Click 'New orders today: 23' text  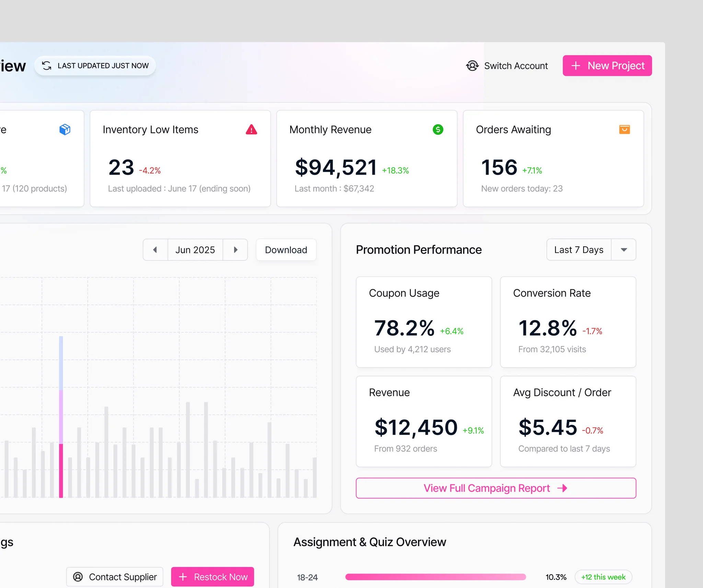tap(522, 188)
